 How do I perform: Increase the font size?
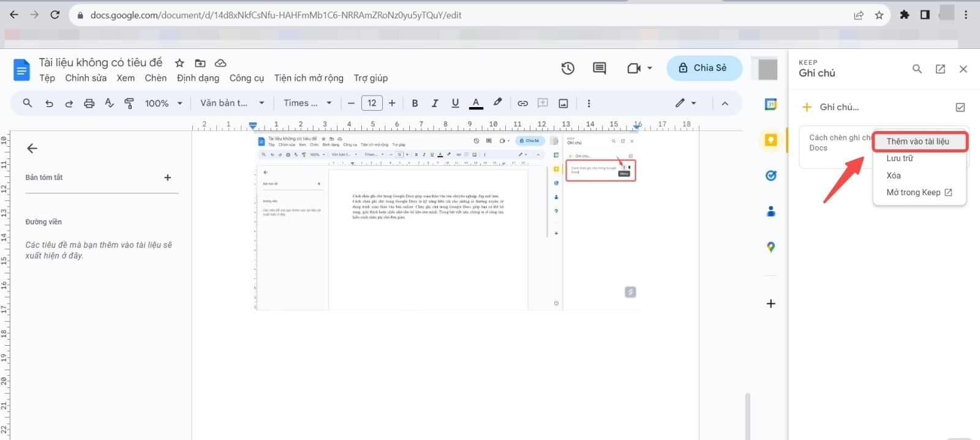pos(392,103)
